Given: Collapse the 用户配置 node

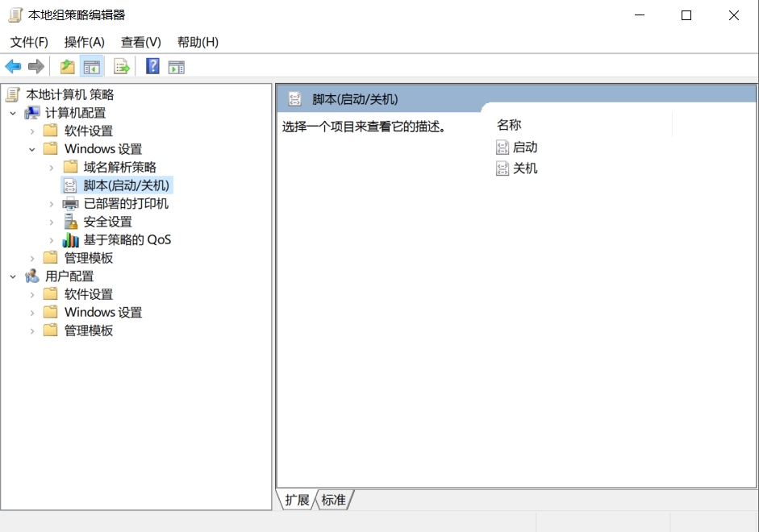Looking at the screenshot, I should point(13,276).
